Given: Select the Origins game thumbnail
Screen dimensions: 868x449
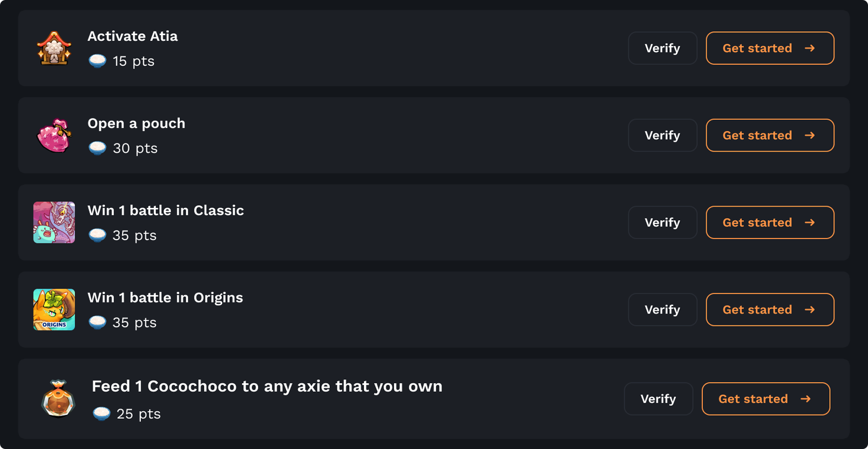Looking at the screenshot, I should tap(54, 310).
